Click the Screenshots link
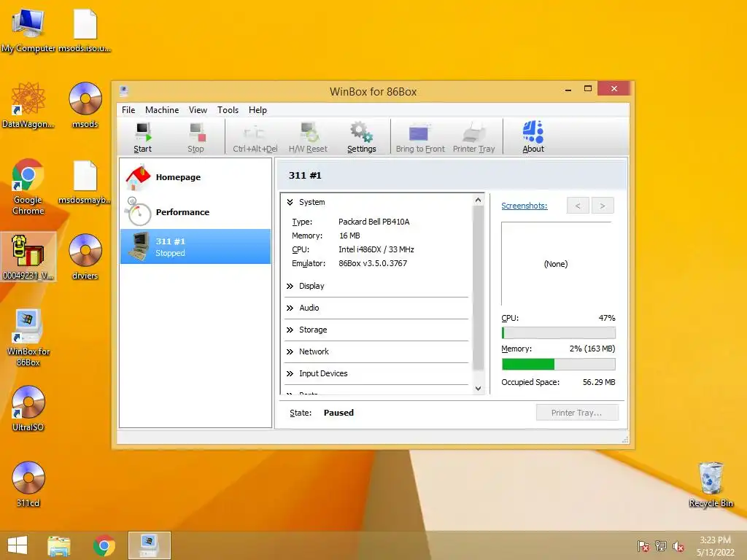747x560 pixels. pos(524,206)
